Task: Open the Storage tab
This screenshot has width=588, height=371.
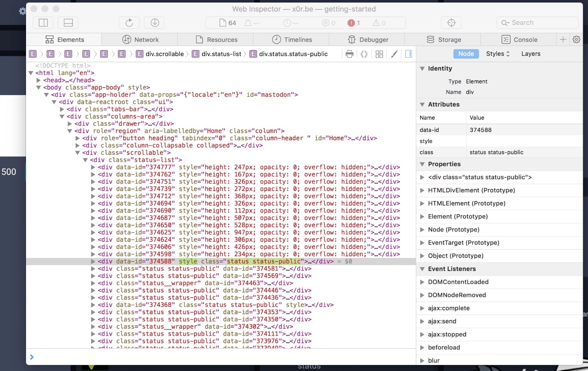Action: click(443, 39)
